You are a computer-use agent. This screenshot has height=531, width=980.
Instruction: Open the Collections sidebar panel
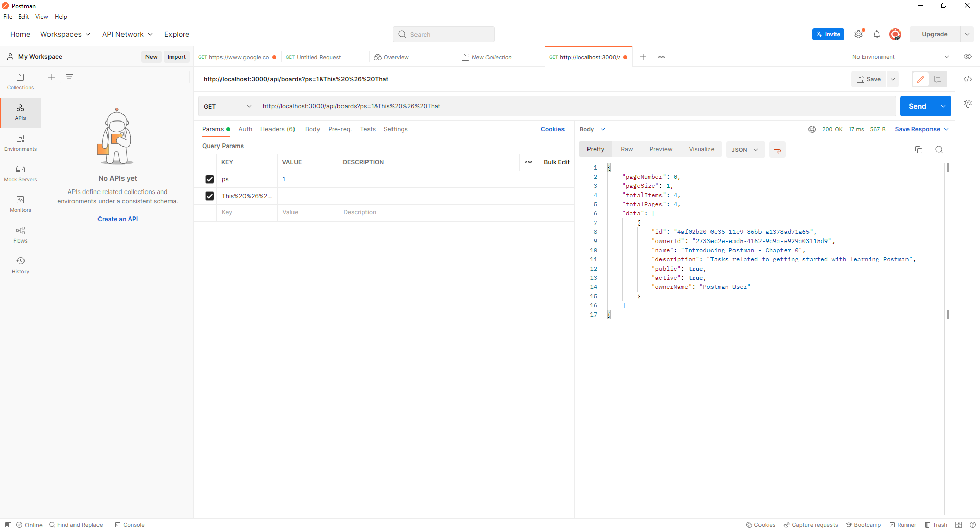click(20, 82)
